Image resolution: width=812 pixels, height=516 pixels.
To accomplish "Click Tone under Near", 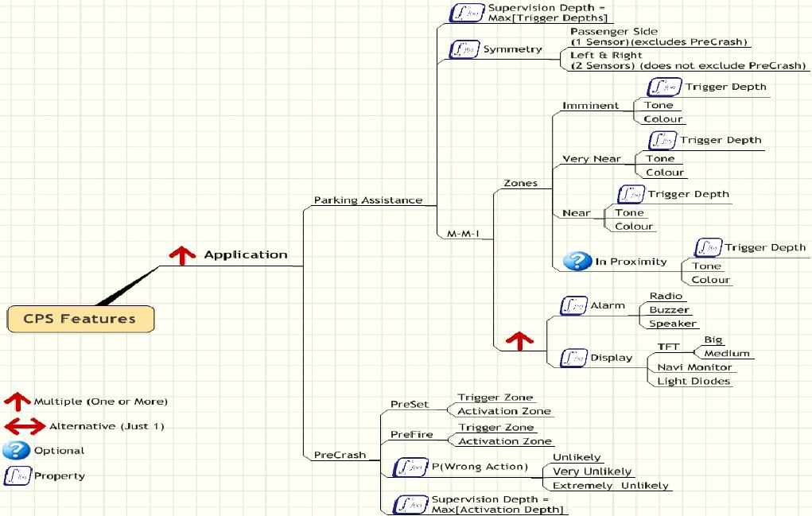I will (629, 213).
